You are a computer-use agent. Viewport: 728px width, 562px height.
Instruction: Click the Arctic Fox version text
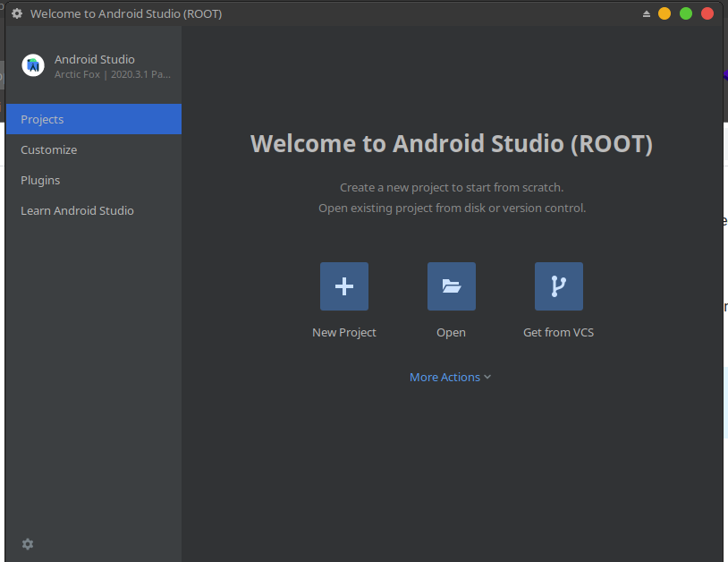click(x=113, y=74)
